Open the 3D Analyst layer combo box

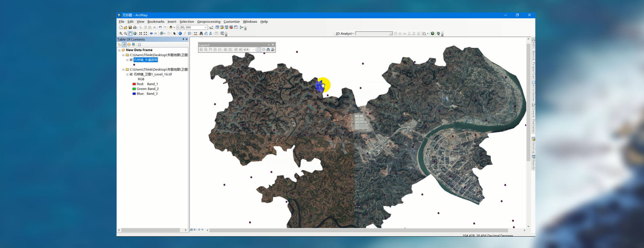pos(374,34)
